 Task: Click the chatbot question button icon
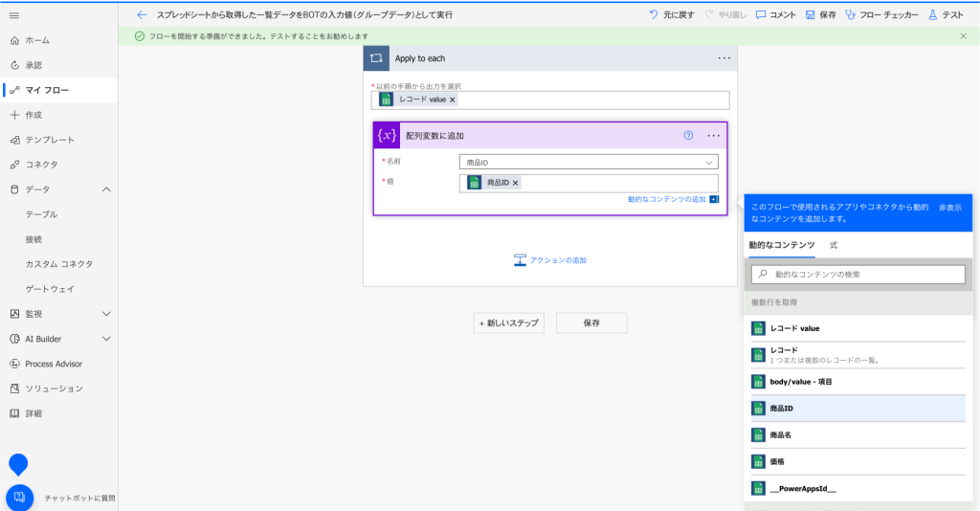pyautogui.click(x=19, y=498)
